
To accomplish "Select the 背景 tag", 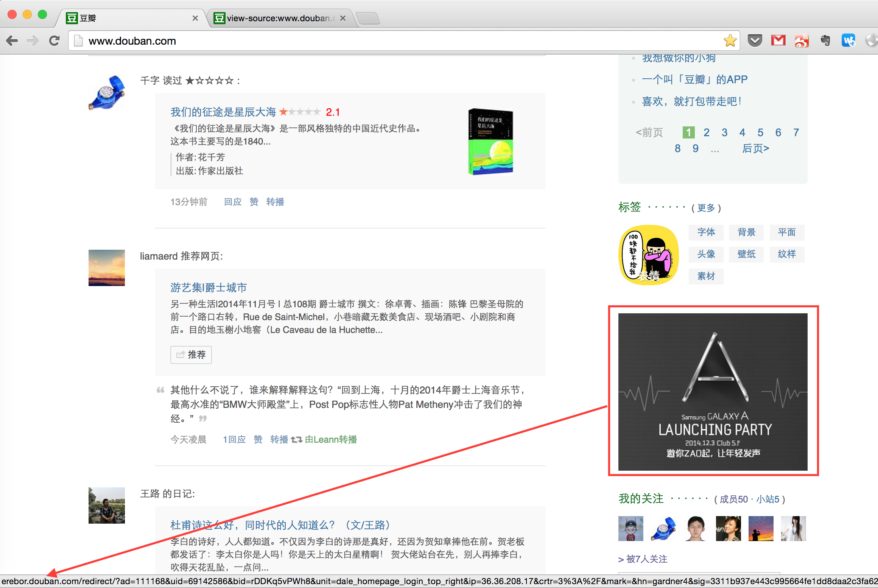I will (x=746, y=232).
